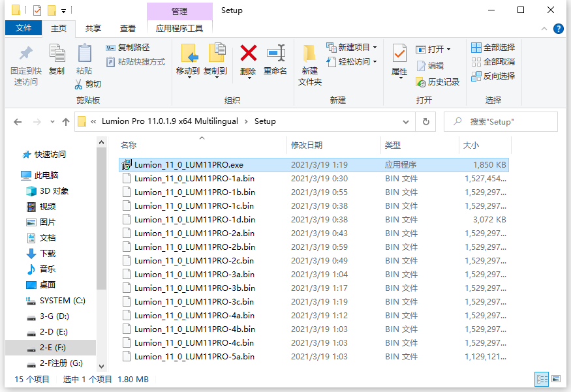Open the File tab
This screenshot has height=392, width=571.
click(23, 28)
